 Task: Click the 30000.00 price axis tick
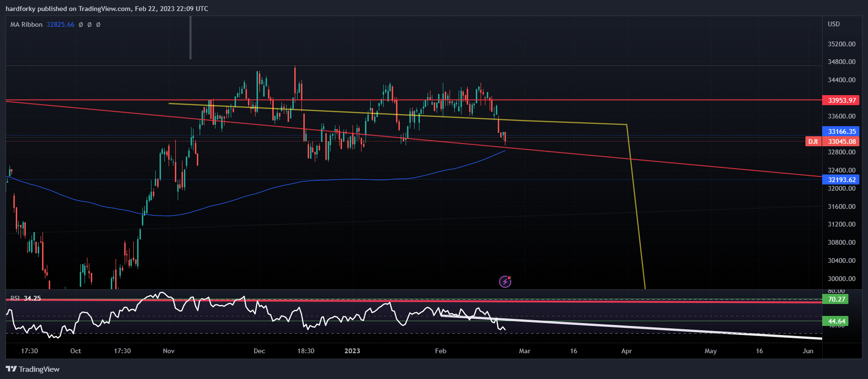coord(841,279)
